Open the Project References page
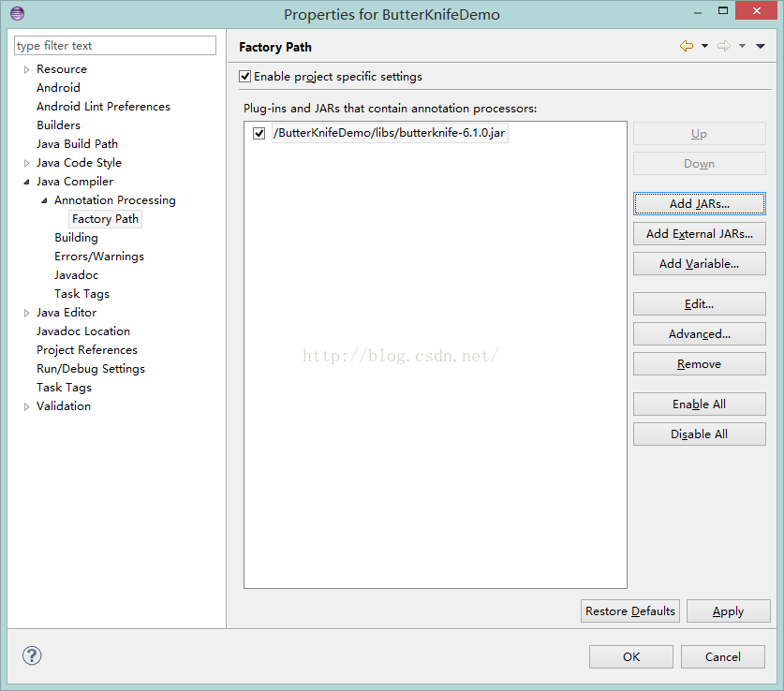Image resolution: width=784 pixels, height=691 pixels. (x=87, y=350)
